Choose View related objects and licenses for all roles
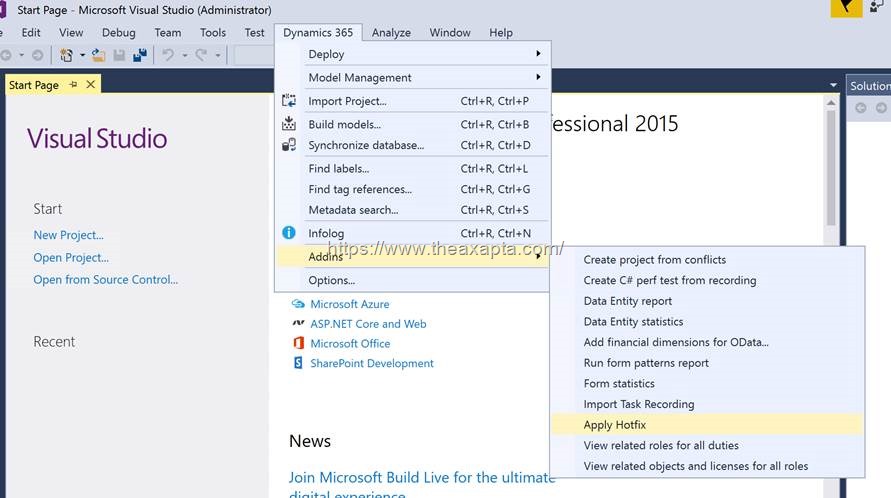The height and width of the screenshot is (498, 891). [707, 466]
